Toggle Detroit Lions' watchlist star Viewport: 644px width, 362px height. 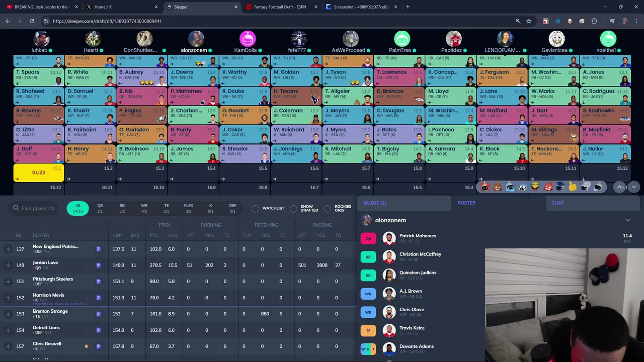click(x=86, y=330)
